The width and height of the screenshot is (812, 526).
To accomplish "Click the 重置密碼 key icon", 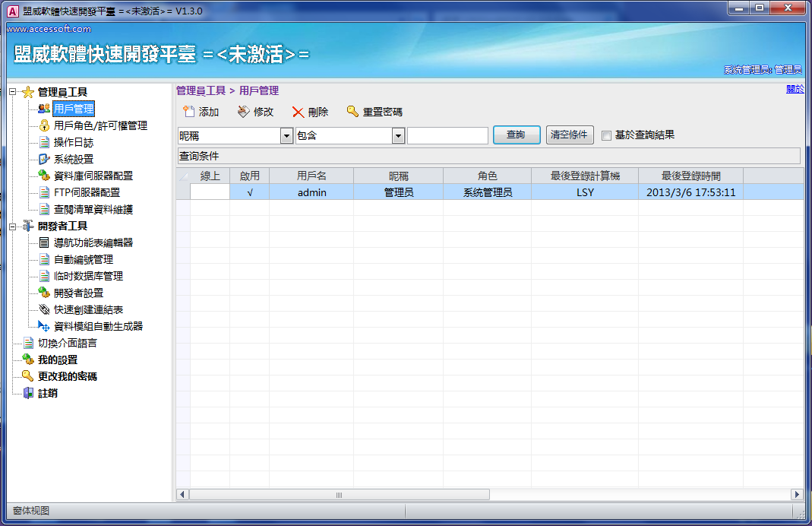I will point(352,112).
